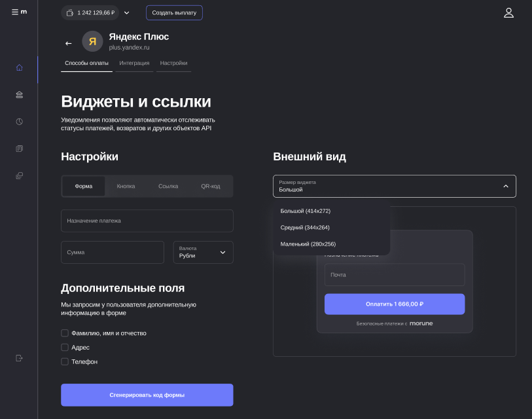This screenshot has width=532, height=419.
Task: Select the QR-код tab
Action: pos(210,186)
